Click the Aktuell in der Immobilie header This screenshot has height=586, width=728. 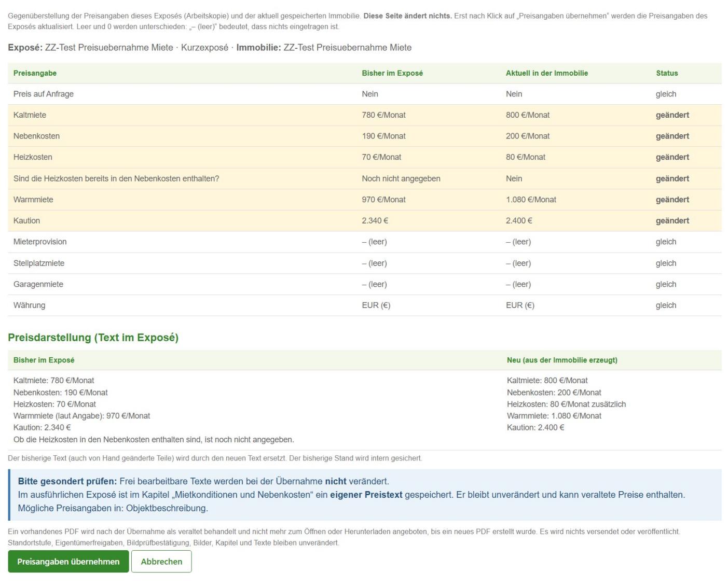pyautogui.click(x=547, y=73)
